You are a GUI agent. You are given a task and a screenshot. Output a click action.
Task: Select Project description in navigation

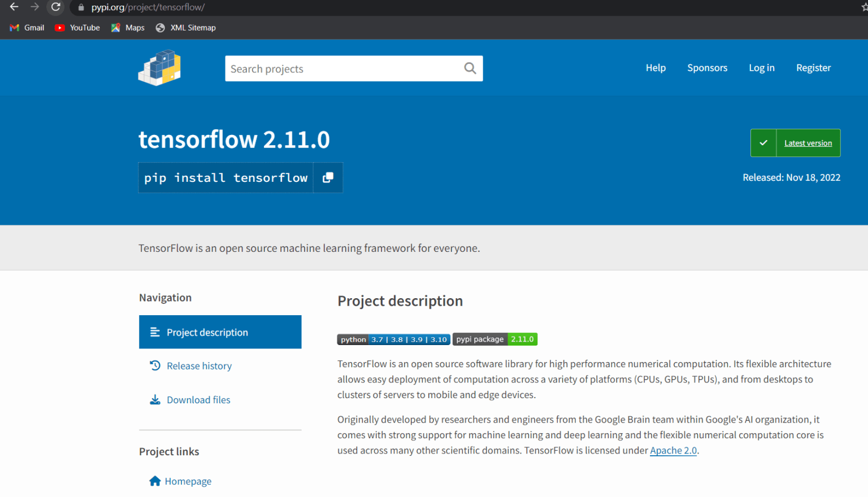(x=207, y=332)
